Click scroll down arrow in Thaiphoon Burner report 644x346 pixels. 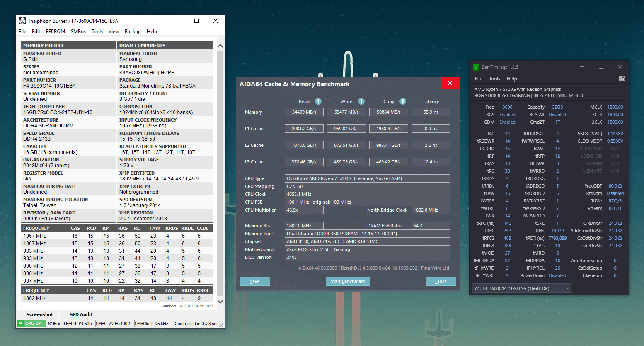coord(220,302)
